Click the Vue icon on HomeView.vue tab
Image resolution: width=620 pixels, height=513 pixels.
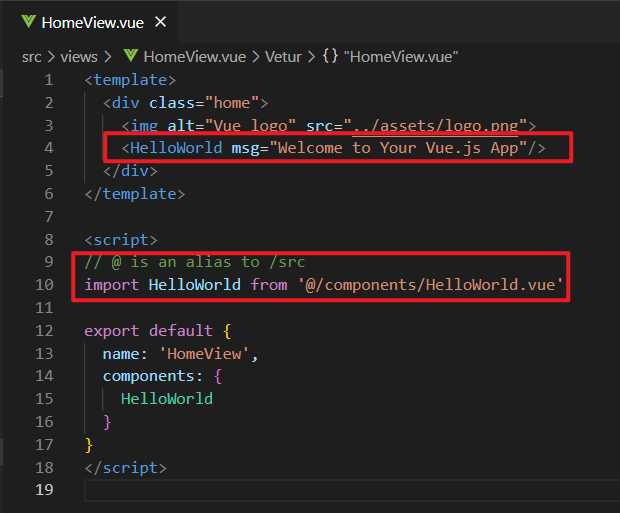[x=28, y=22]
